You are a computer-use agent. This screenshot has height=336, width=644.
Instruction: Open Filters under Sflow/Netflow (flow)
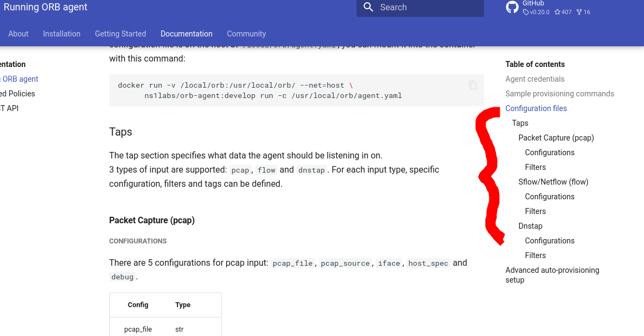coord(535,211)
